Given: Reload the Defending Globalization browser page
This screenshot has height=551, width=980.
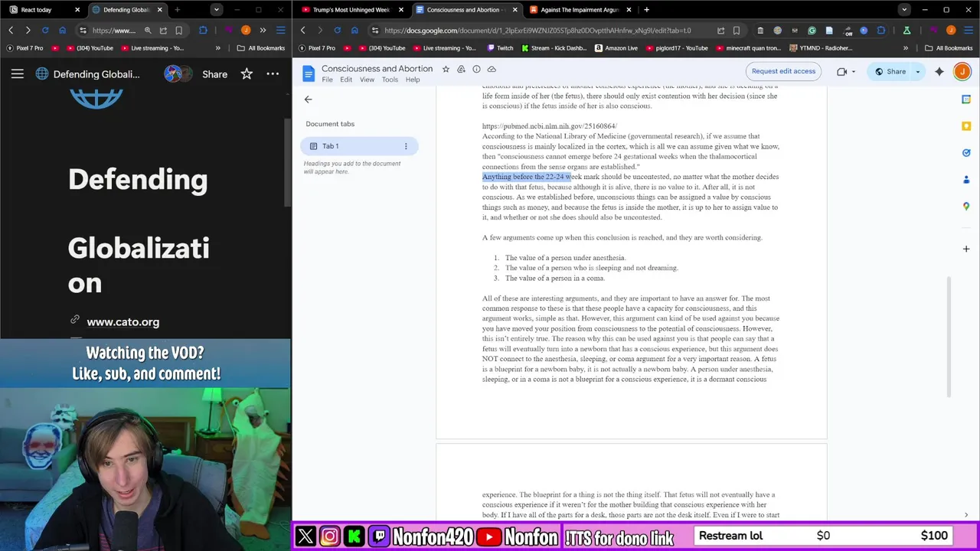Looking at the screenshot, I should [x=45, y=31].
